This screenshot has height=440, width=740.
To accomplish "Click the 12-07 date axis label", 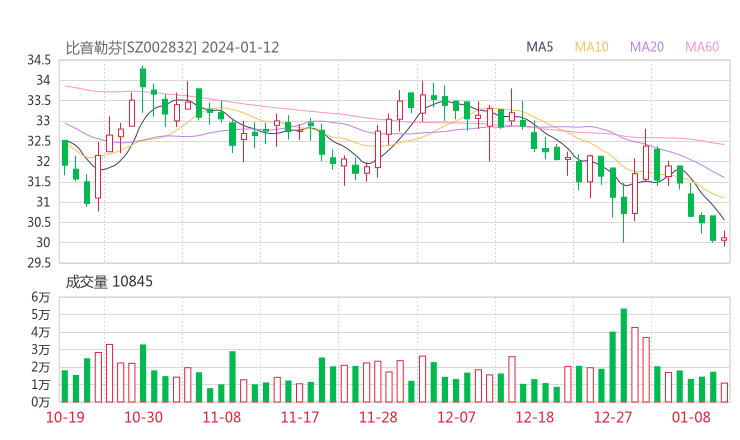I will click(x=456, y=417).
